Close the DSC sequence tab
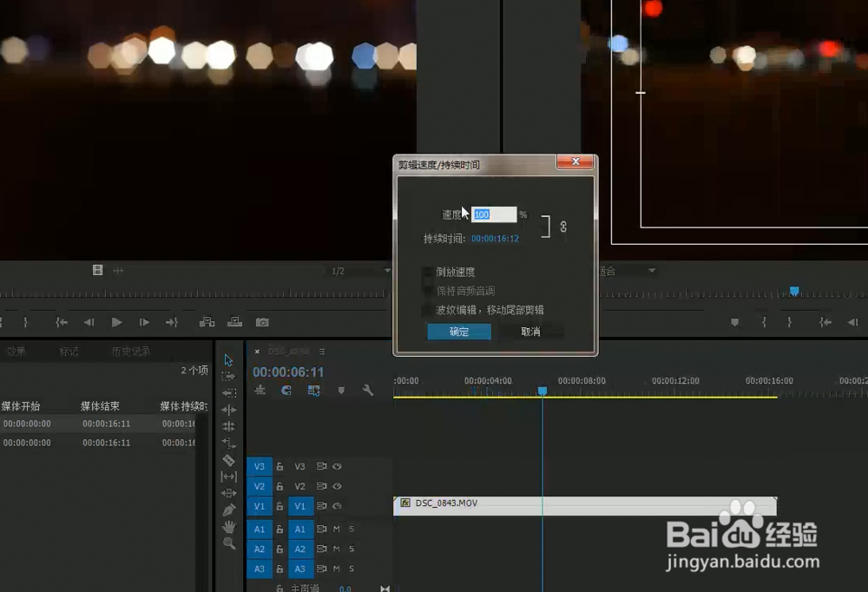868x592 pixels. click(x=257, y=351)
